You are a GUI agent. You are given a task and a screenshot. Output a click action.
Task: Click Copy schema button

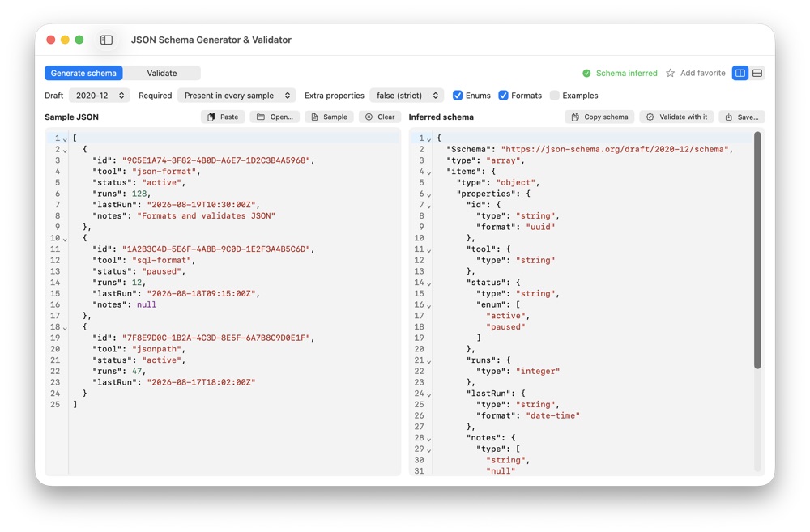tap(599, 117)
